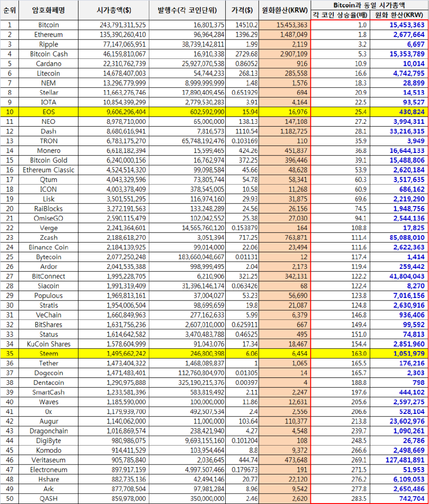Select the Ethereum name cell
Screen dimensions: 429x504
point(48,35)
